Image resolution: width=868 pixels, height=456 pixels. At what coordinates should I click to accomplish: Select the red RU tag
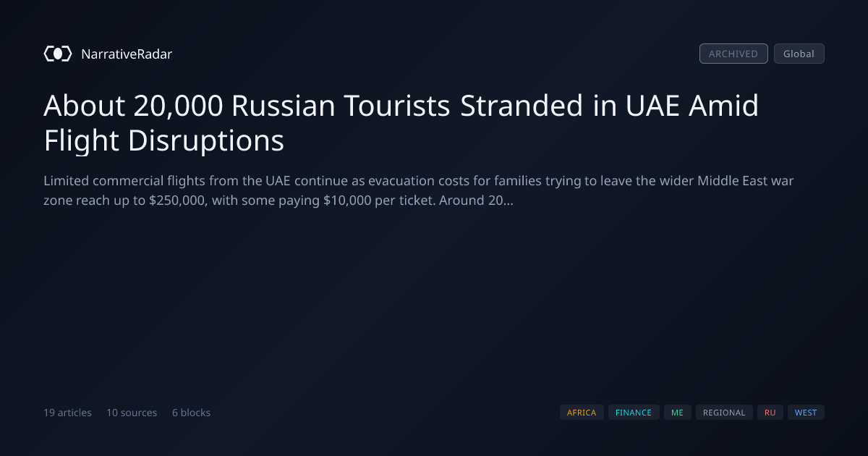coord(770,413)
